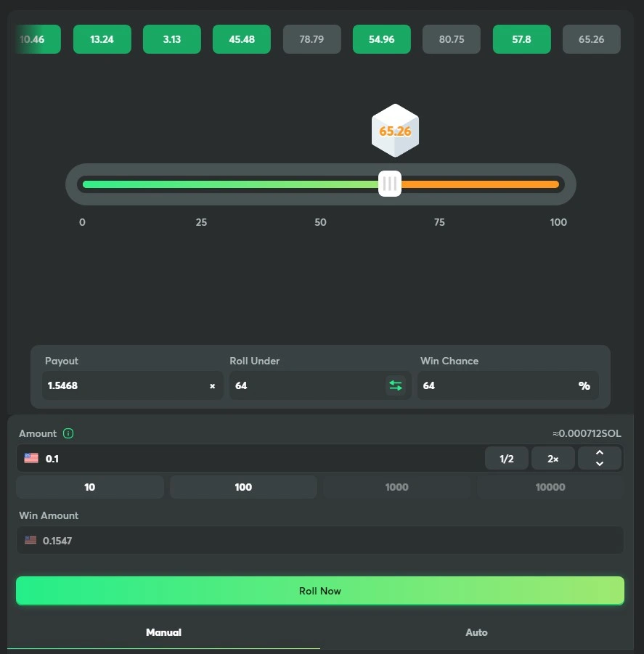Click the payout × multiplier symbol
This screenshot has height=654, width=644.
click(212, 386)
